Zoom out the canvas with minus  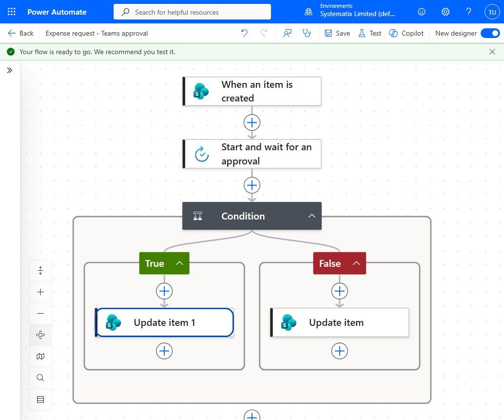40,313
